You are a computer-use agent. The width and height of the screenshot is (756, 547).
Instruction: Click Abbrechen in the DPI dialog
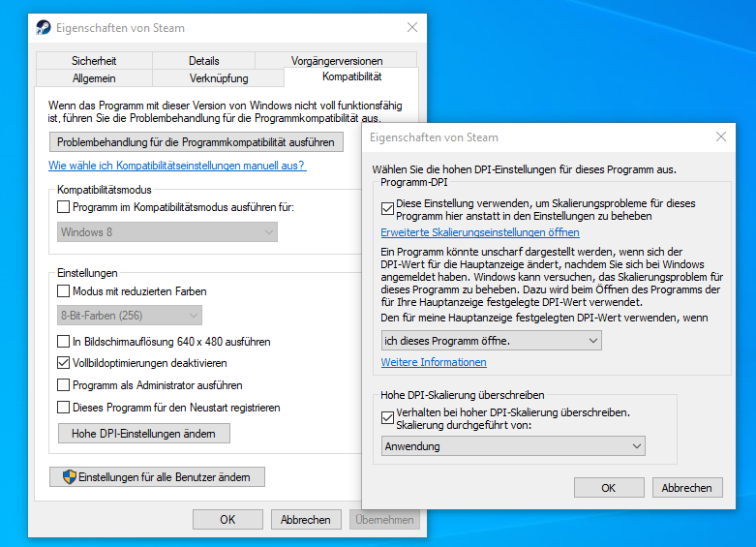point(686,488)
